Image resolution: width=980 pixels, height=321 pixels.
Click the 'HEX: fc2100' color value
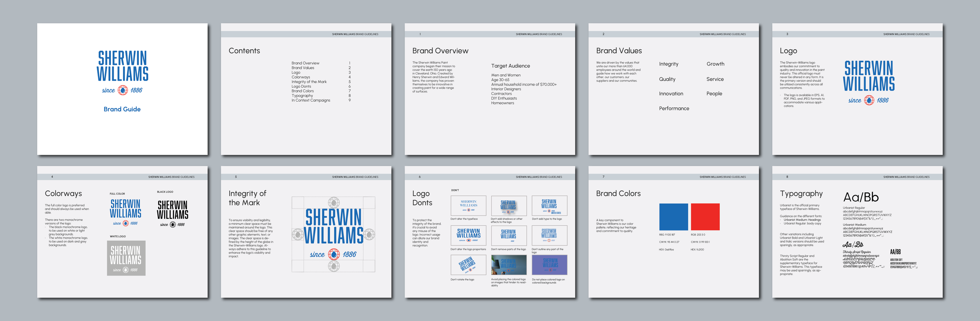click(697, 250)
